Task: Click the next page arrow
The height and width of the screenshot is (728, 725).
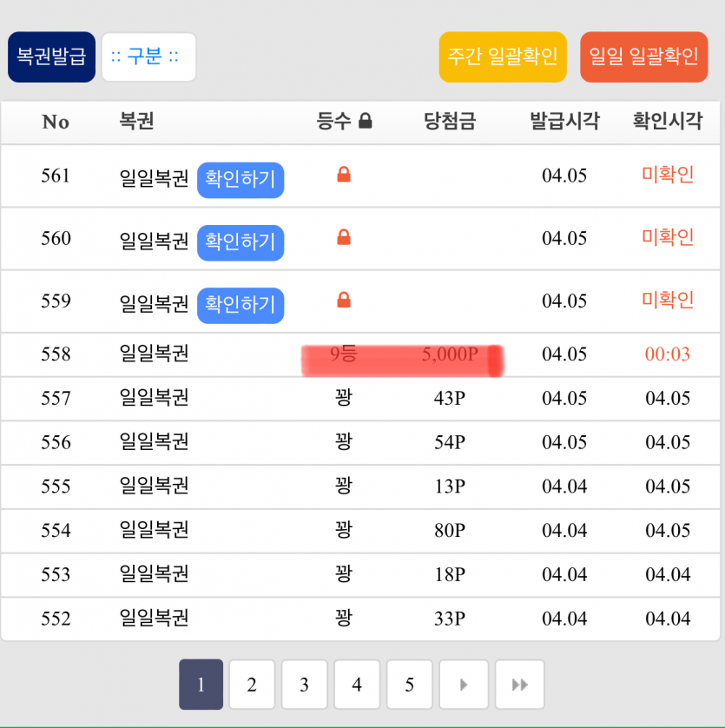Action: pos(464,685)
